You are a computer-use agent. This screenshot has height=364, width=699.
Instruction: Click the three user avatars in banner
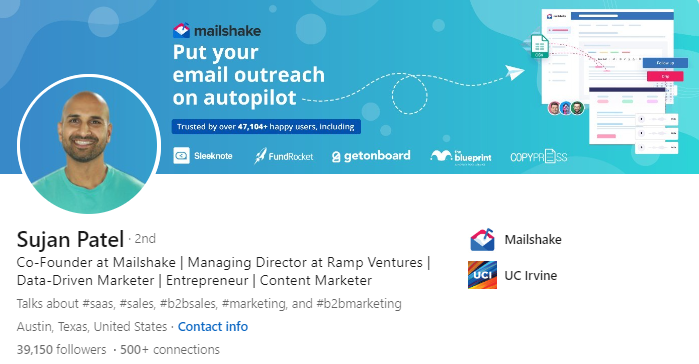(566, 108)
